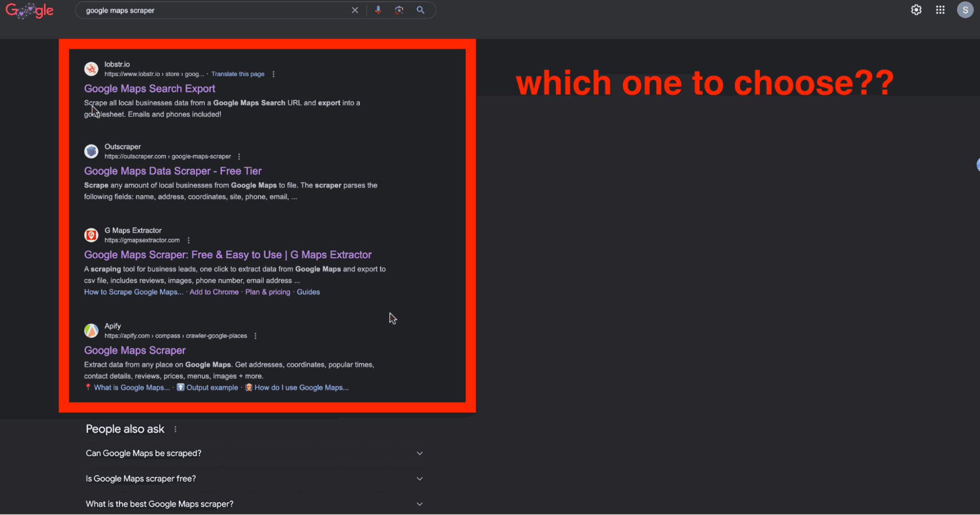Open Apify Google Maps Scraper result
The image size is (980, 515).
pyautogui.click(x=135, y=350)
